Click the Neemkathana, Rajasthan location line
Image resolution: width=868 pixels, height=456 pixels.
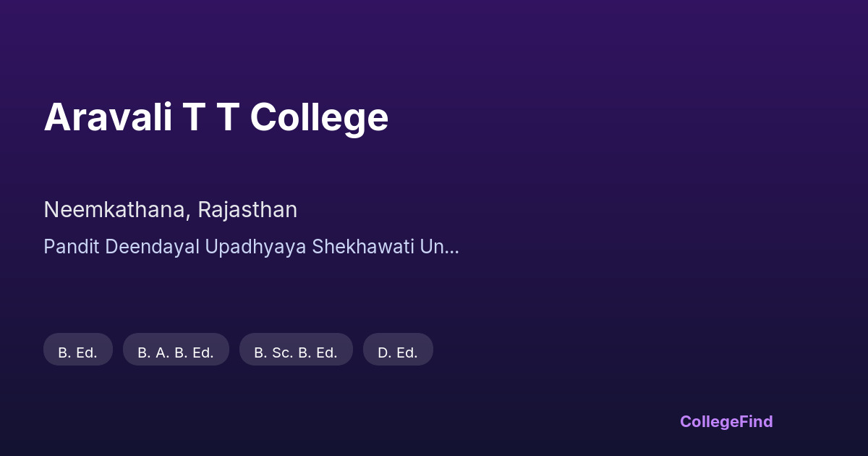click(x=170, y=210)
